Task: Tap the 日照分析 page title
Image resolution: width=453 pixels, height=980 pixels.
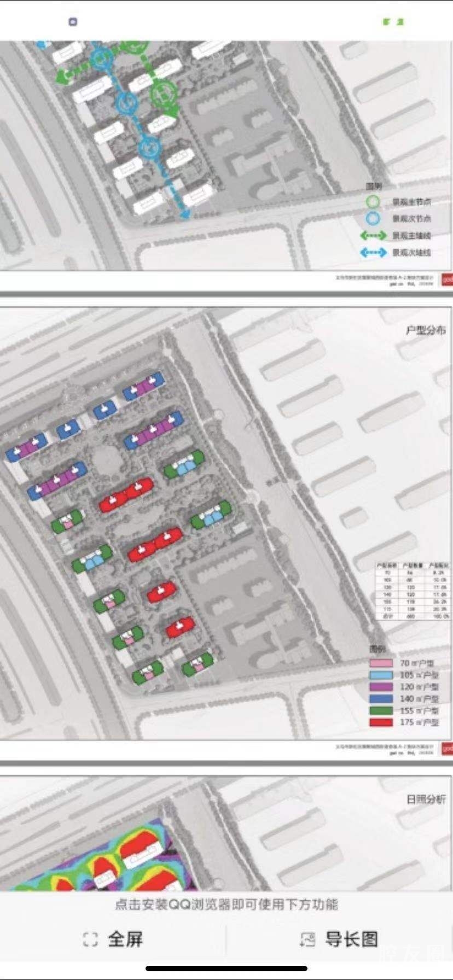Action: pos(425,799)
